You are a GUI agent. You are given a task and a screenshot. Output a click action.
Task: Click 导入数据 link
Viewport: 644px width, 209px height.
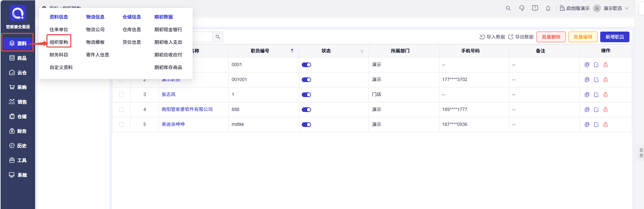[492, 37]
